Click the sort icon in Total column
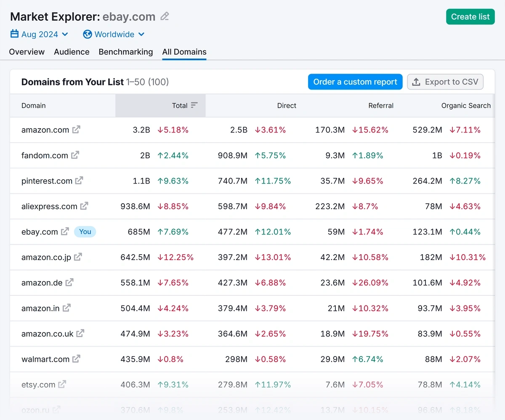505x420 pixels. click(x=194, y=105)
